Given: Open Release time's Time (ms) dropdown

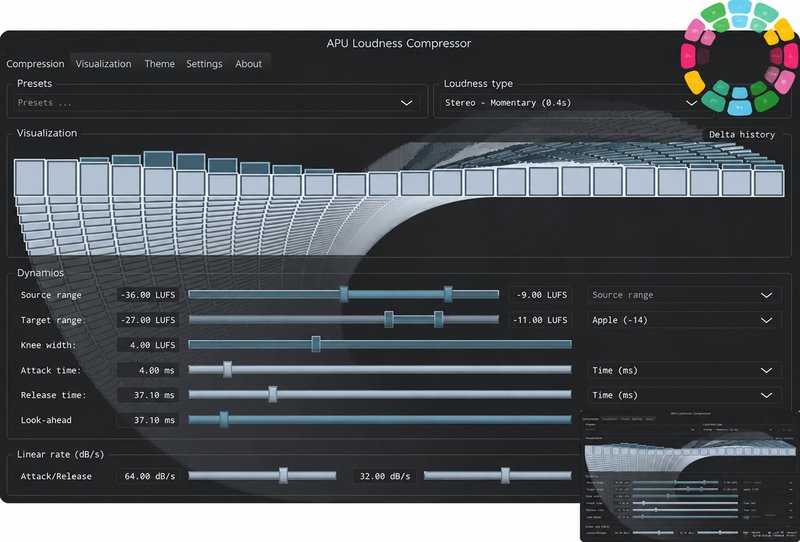Looking at the screenshot, I should 684,395.
